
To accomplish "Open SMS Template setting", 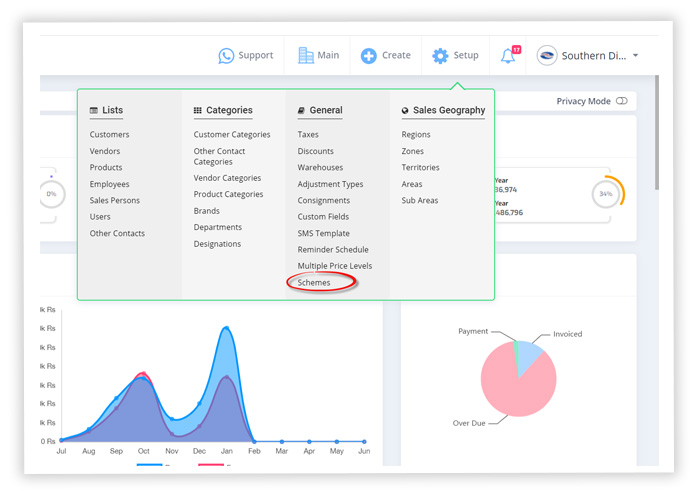I will (323, 233).
